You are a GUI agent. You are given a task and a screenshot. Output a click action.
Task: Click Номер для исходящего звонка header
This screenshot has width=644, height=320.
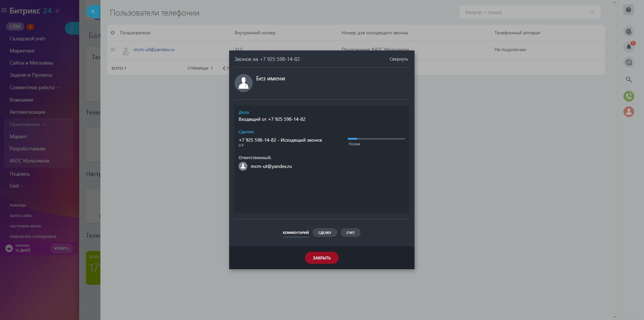375,33
